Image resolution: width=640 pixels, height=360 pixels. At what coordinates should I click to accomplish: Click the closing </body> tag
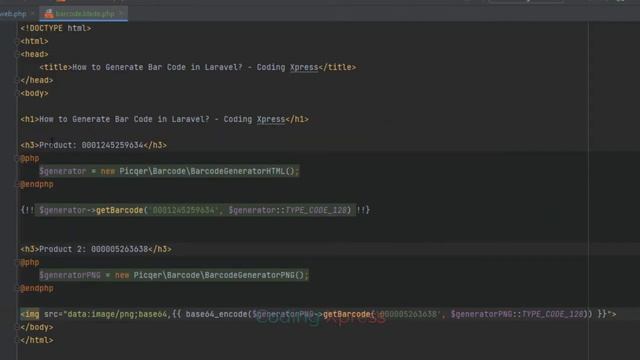37,327
